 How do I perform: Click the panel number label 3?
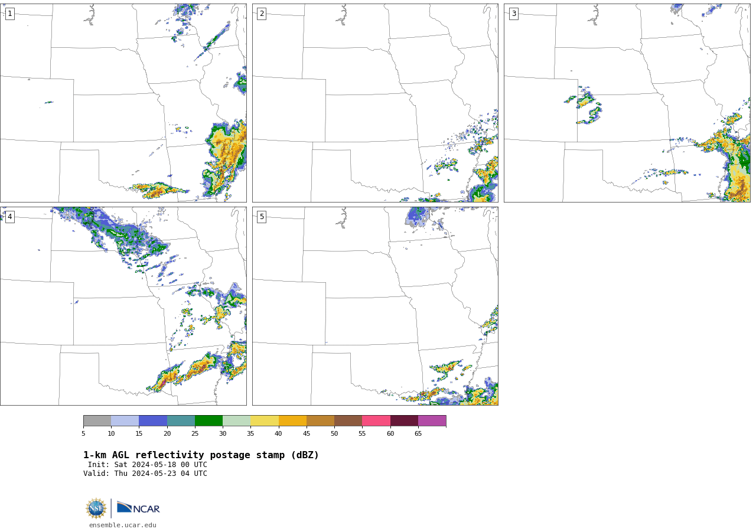513,14
